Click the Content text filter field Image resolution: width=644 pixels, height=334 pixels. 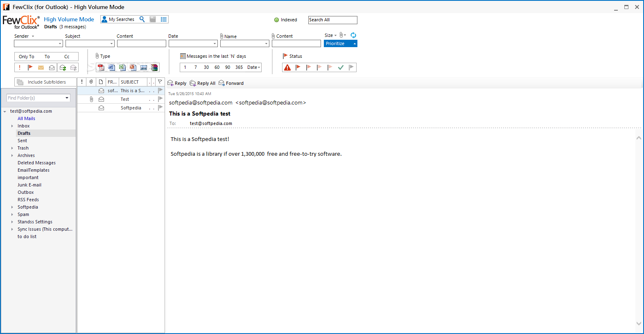(142, 43)
